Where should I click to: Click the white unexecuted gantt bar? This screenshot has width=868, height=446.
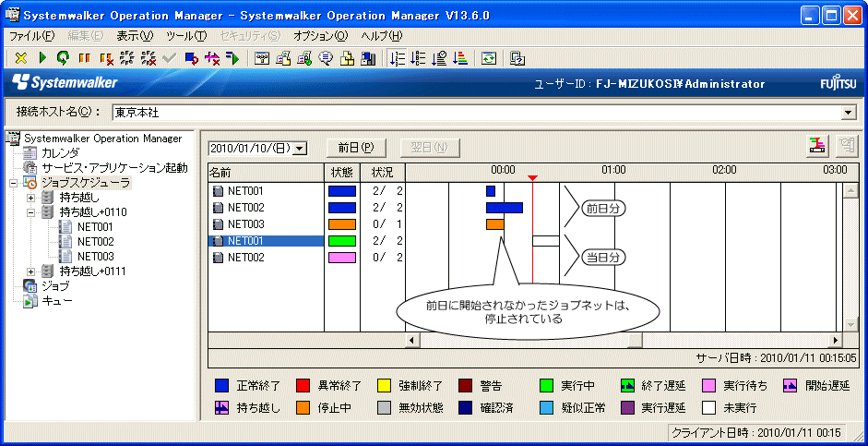[546, 241]
